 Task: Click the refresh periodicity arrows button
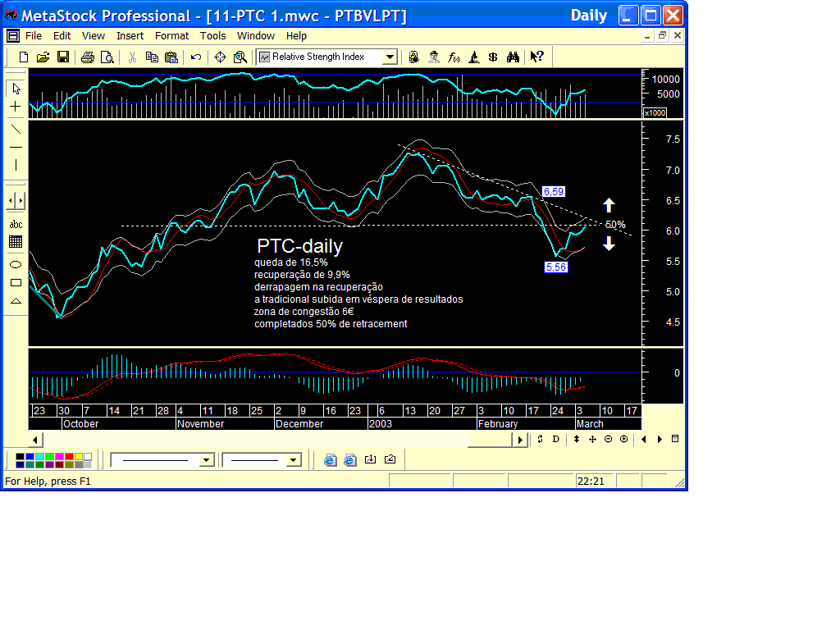tap(540, 440)
